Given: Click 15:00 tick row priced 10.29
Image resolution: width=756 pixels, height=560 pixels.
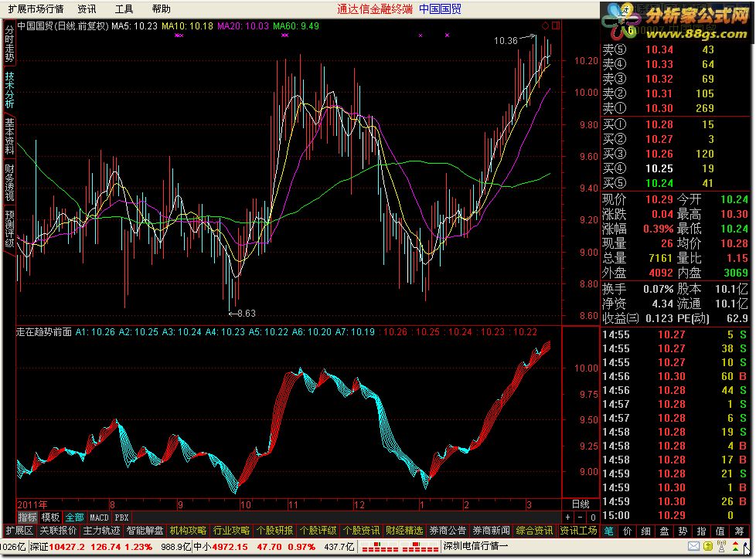Looking at the screenshot, I should (675, 515).
